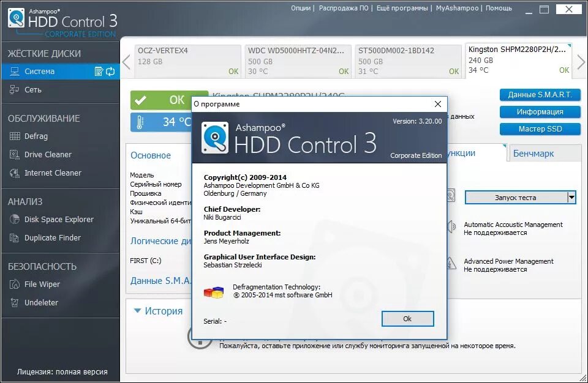588x383 pixels.
Task: Click the Информация button
Action: [540, 112]
